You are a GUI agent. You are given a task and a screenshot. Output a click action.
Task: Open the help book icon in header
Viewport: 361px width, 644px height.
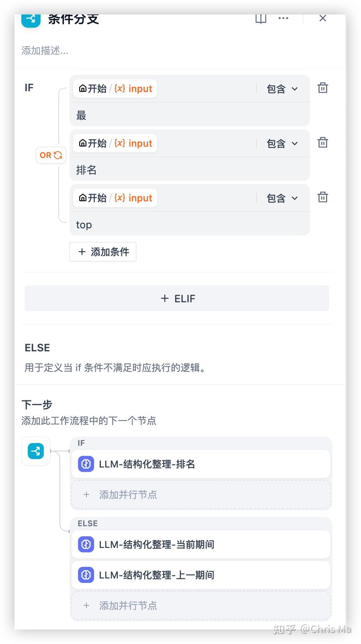click(261, 18)
